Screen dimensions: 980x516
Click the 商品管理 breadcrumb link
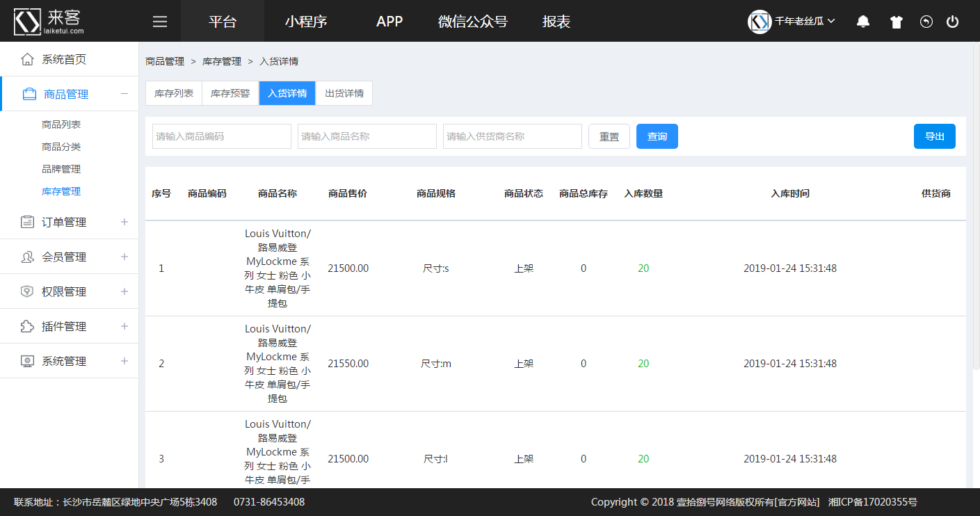tap(165, 61)
